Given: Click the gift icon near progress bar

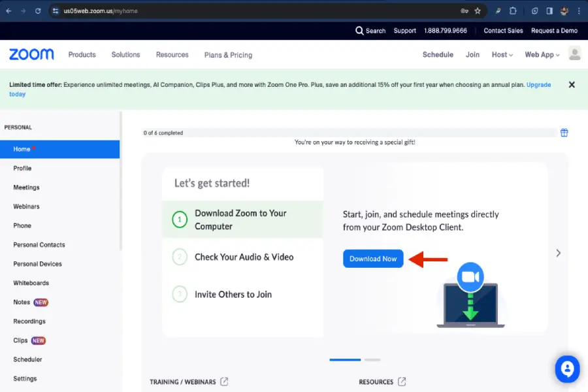Looking at the screenshot, I should (564, 133).
